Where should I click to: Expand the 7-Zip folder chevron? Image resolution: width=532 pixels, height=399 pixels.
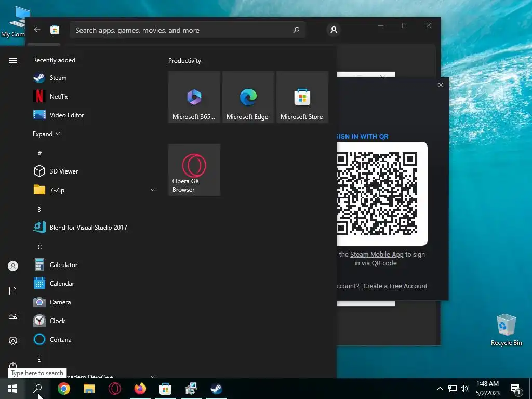pos(153,190)
